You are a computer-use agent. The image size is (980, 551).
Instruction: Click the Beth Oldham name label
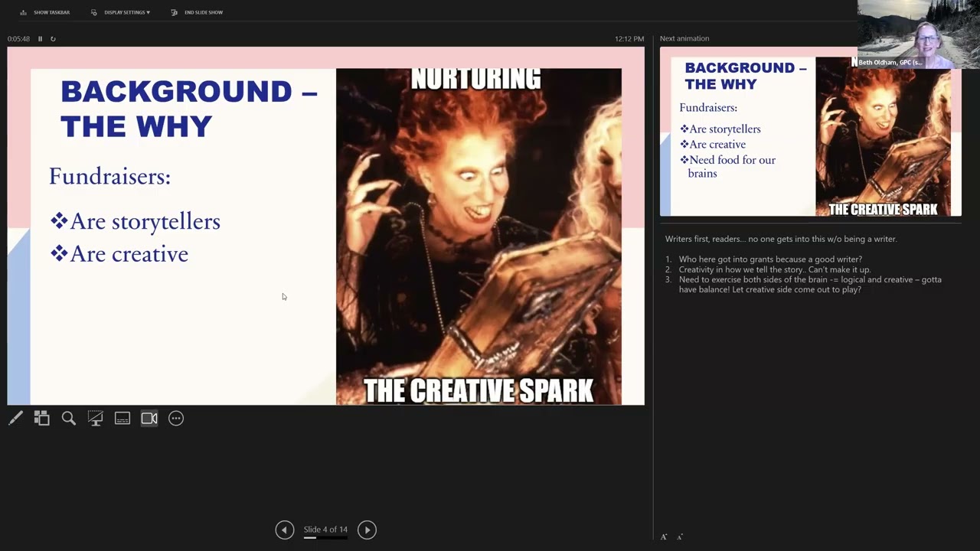point(890,62)
